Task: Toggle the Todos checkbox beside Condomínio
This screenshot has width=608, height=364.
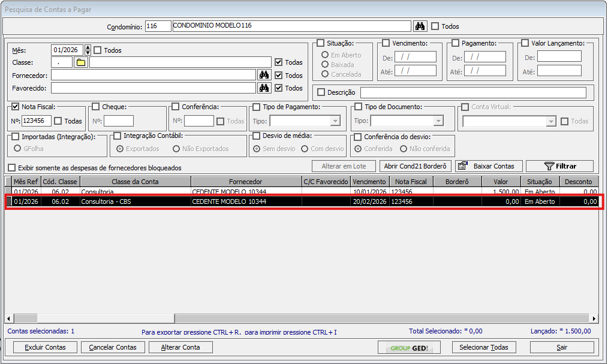Action: pyautogui.click(x=435, y=26)
